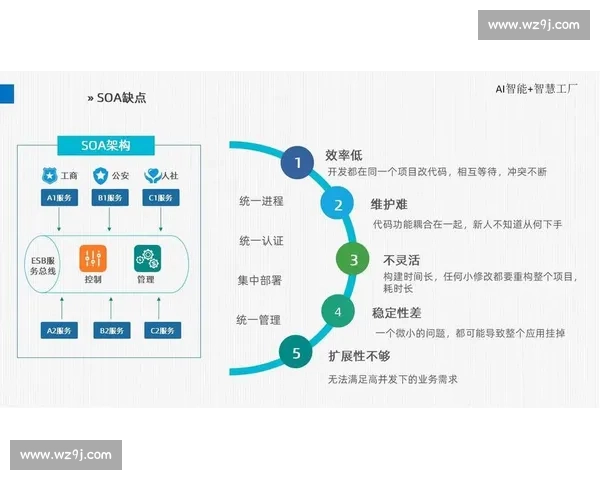Click the B1服务 box
Screen dimensions: 600x480
click(x=110, y=198)
